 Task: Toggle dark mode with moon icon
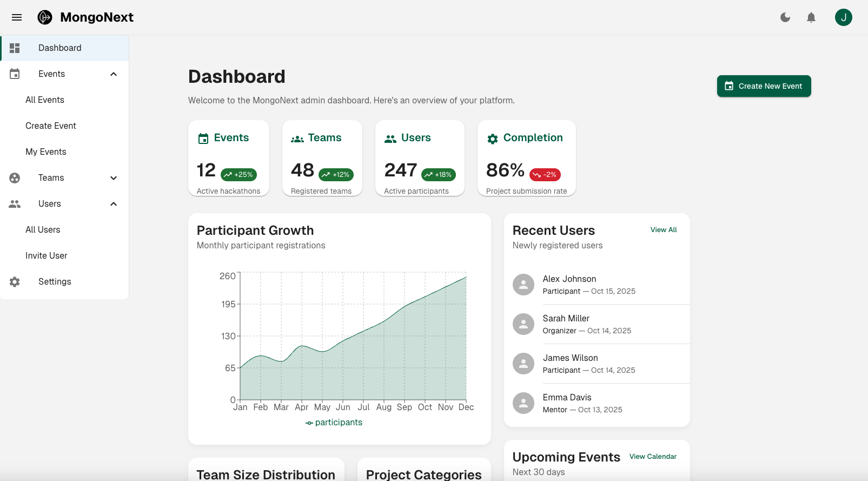[x=785, y=17]
